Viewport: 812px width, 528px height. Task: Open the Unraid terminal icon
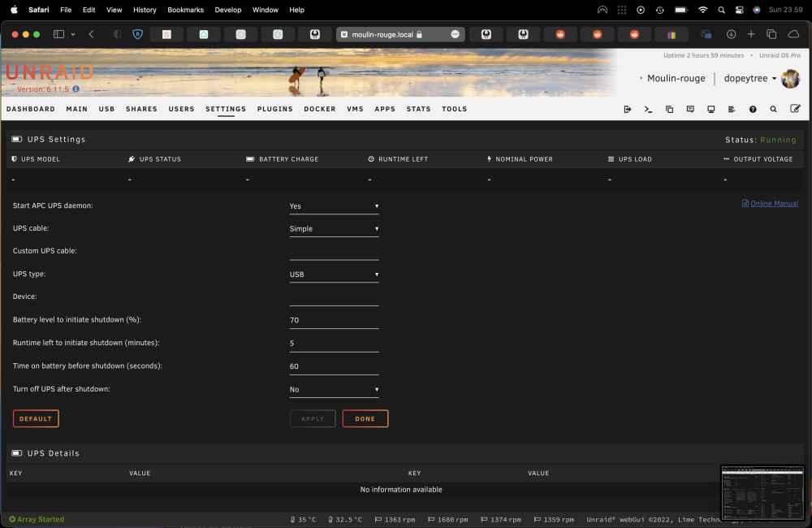click(648, 109)
